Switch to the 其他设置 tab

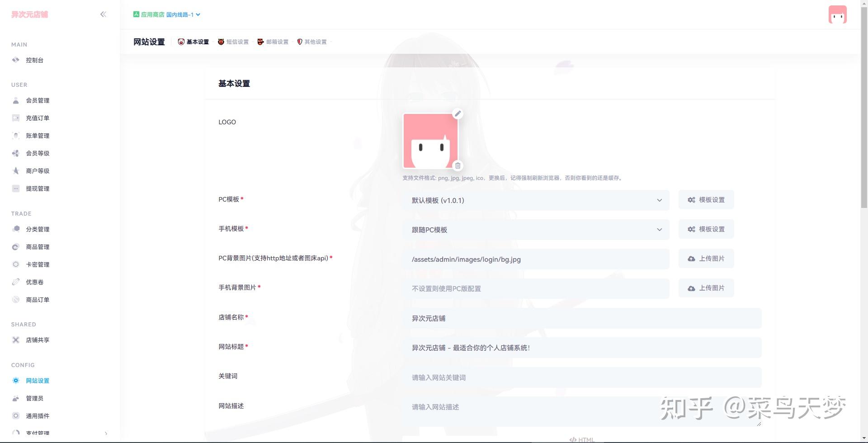[312, 42]
